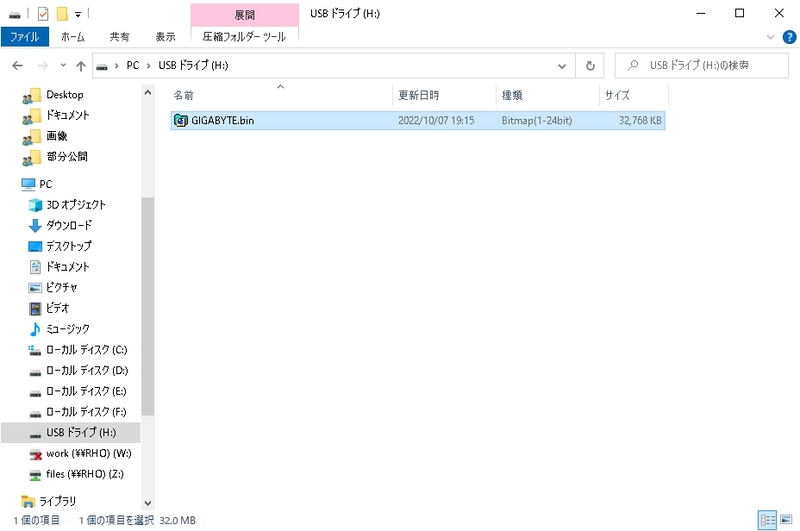Open the work (¥¥RHO) (W:) network drive
The height and width of the screenshot is (531, 800).
(88, 453)
